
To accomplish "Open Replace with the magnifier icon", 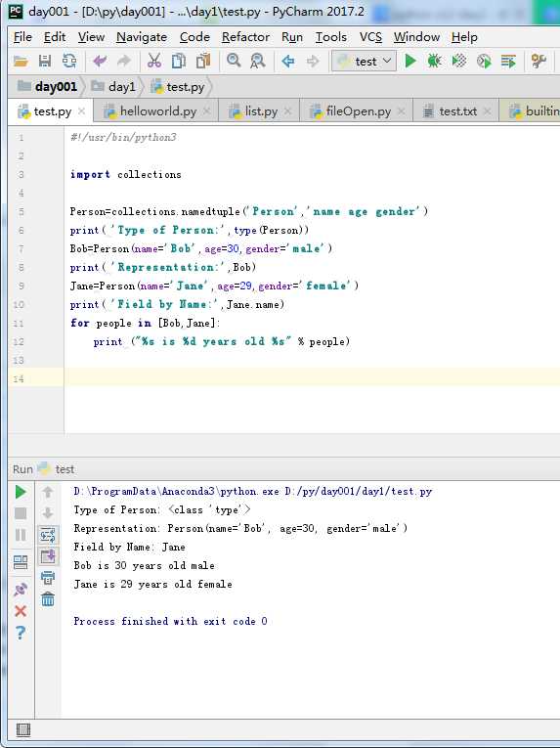I will tap(258, 61).
